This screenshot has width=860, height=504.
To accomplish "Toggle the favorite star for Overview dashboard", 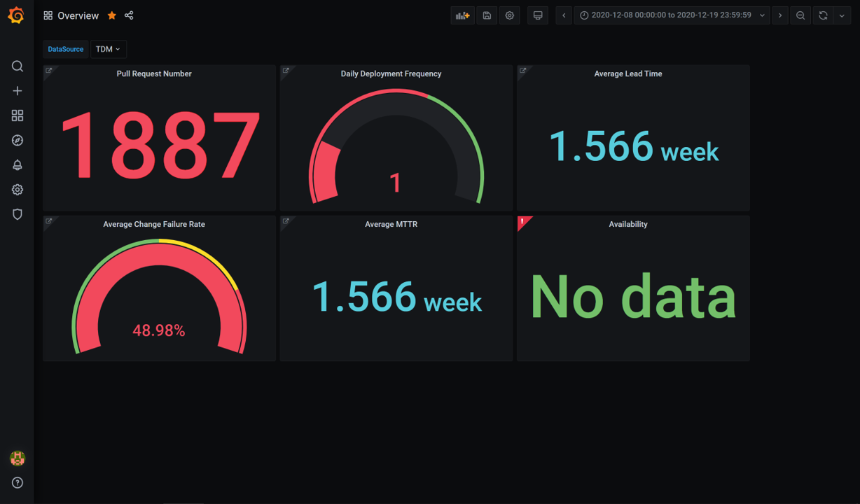I will pyautogui.click(x=112, y=15).
